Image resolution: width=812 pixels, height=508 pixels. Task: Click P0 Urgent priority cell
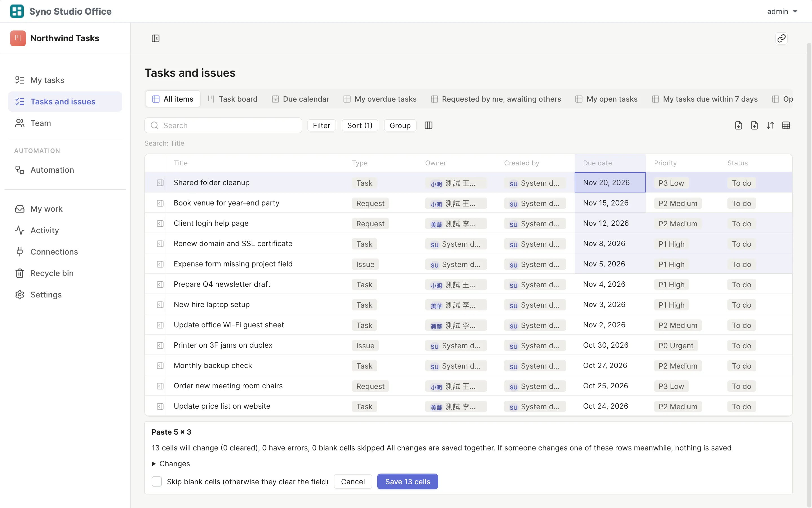(676, 345)
